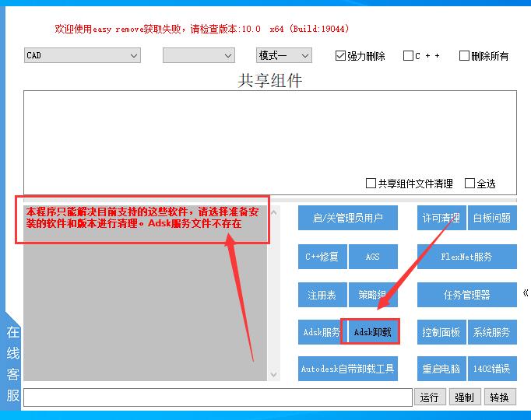Open the 注册表 registry editor

322,295
